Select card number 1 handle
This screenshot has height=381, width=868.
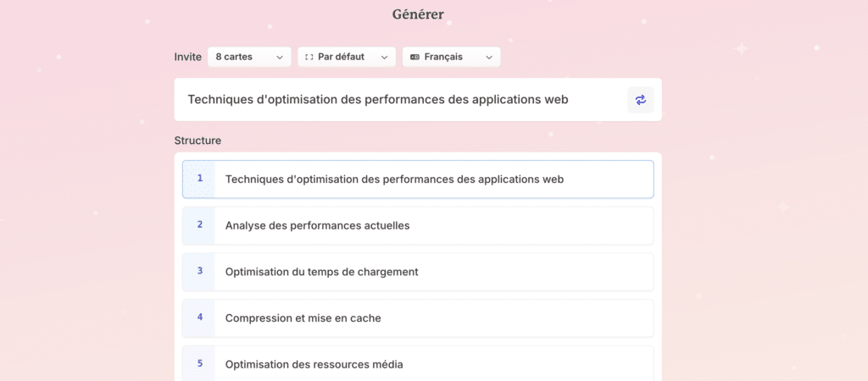click(199, 179)
